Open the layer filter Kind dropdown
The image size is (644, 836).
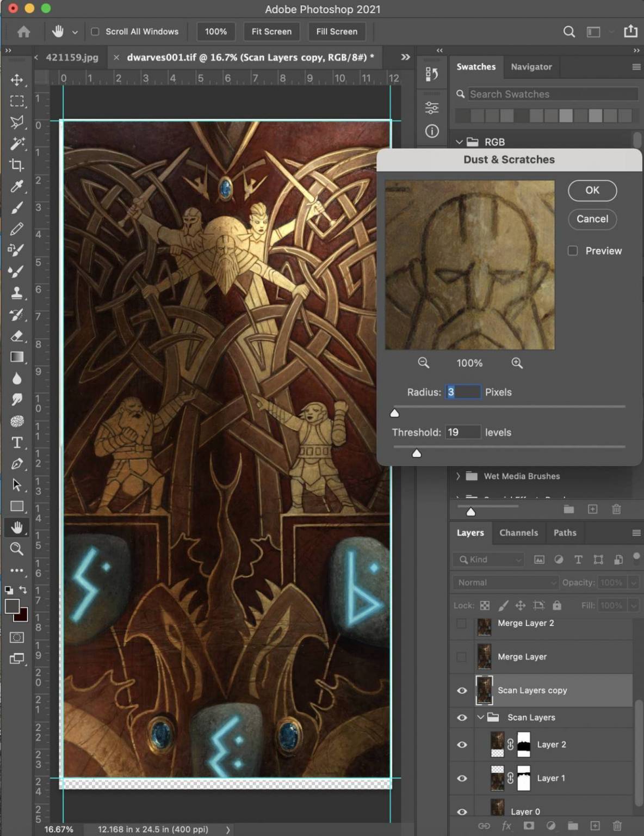tap(490, 560)
